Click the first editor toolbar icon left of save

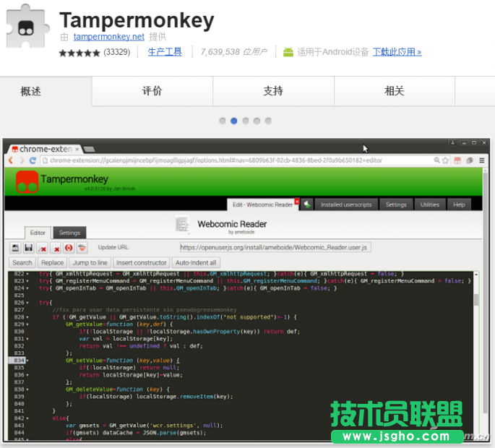(15, 248)
